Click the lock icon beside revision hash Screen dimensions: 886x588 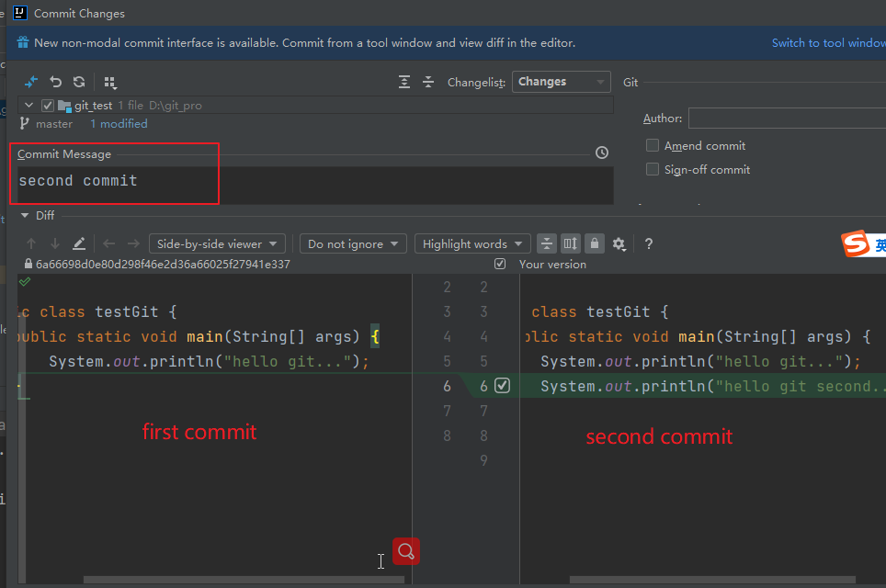pos(28,264)
